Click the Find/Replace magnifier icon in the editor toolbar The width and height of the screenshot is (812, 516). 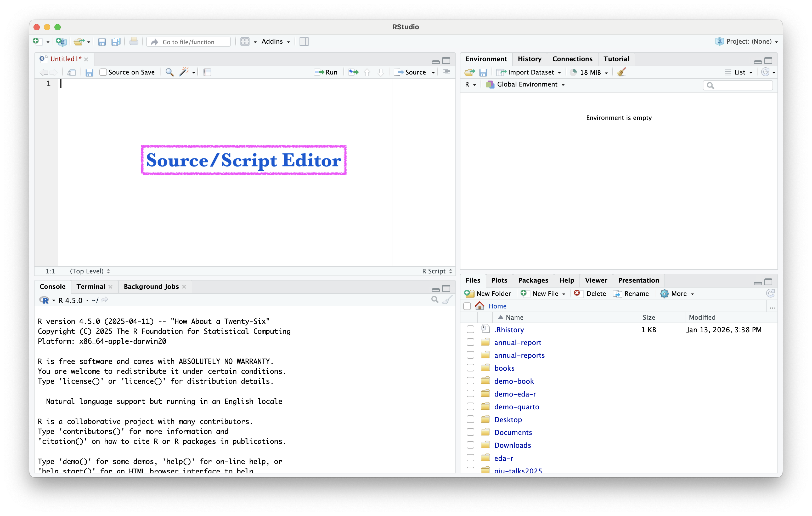tap(170, 72)
